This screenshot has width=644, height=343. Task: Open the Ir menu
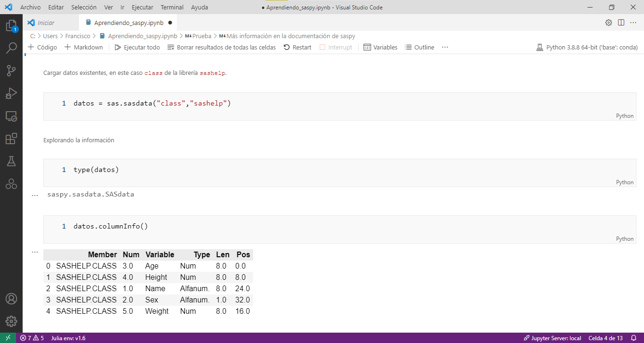[123, 8]
